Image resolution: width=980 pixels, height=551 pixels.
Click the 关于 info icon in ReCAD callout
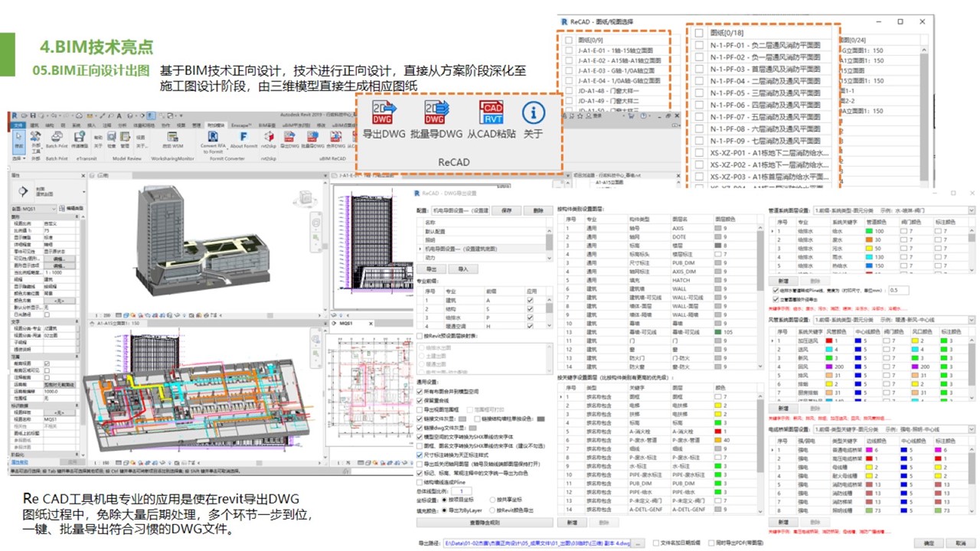(534, 112)
